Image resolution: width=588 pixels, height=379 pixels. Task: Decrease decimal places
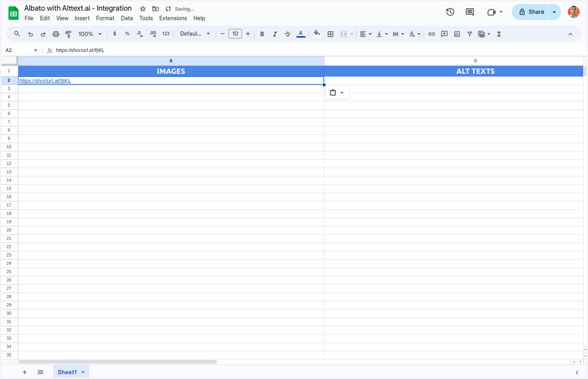(x=140, y=34)
